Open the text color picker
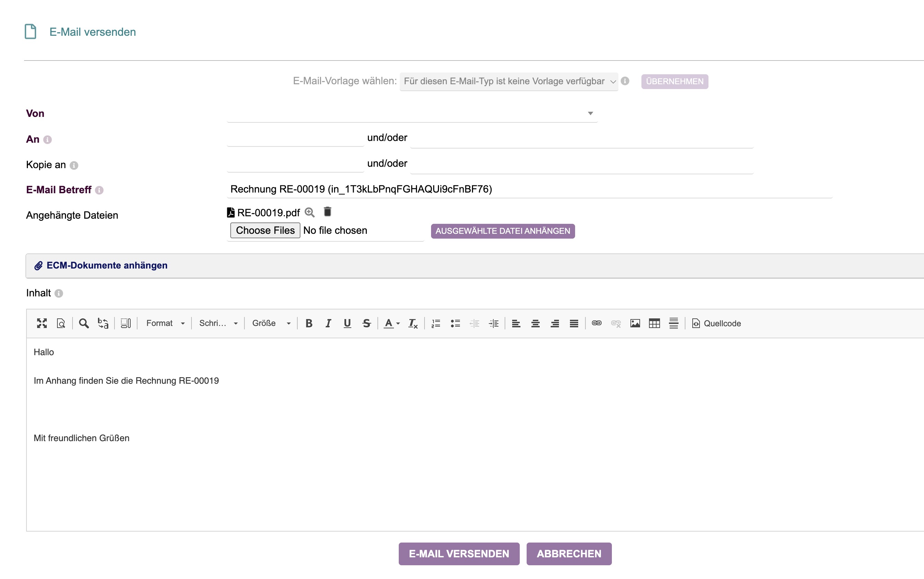 (x=392, y=323)
